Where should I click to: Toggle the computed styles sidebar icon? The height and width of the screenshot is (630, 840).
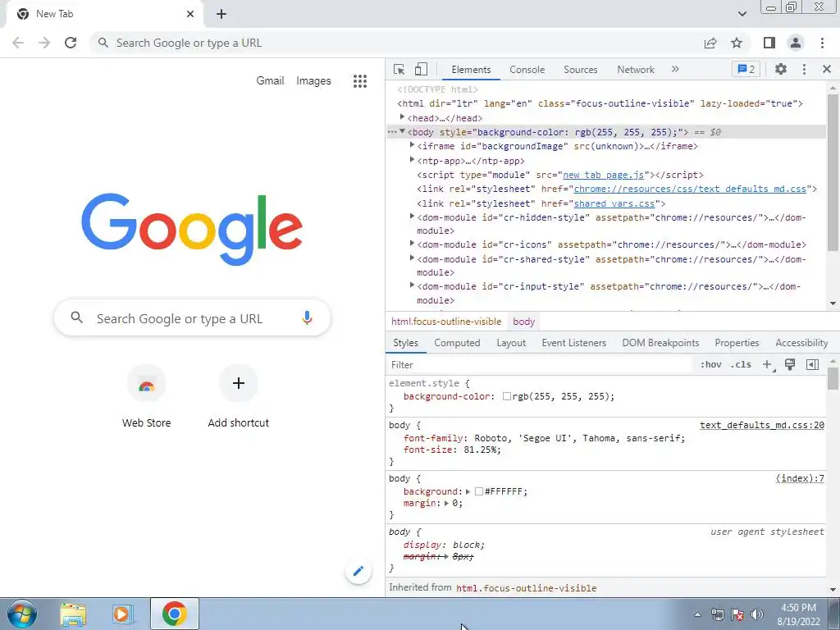click(x=812, y=364)
